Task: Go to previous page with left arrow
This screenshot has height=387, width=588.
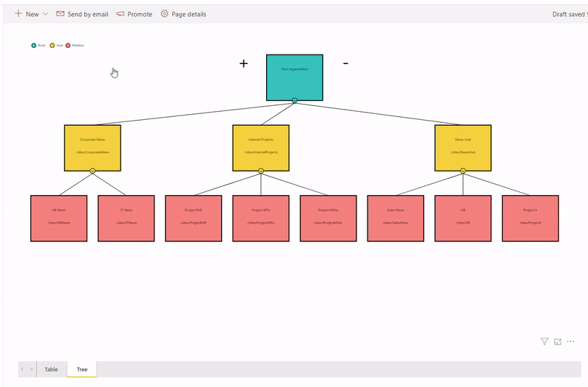Action: (x=22, y=369)
